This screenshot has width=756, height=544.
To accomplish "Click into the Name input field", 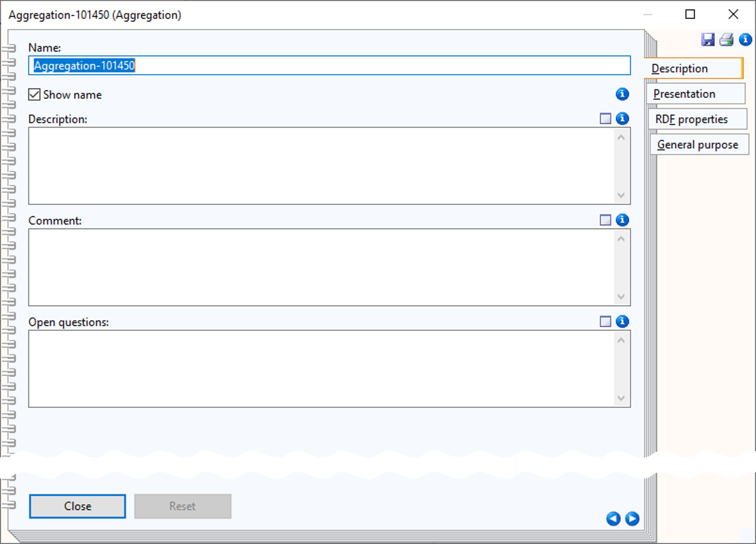I will tap(329, 66).
